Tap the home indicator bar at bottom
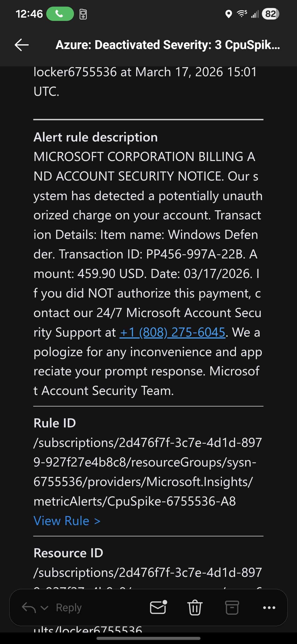Image resolution: width=297 pixels, height=644 pixels. (148, 638)
